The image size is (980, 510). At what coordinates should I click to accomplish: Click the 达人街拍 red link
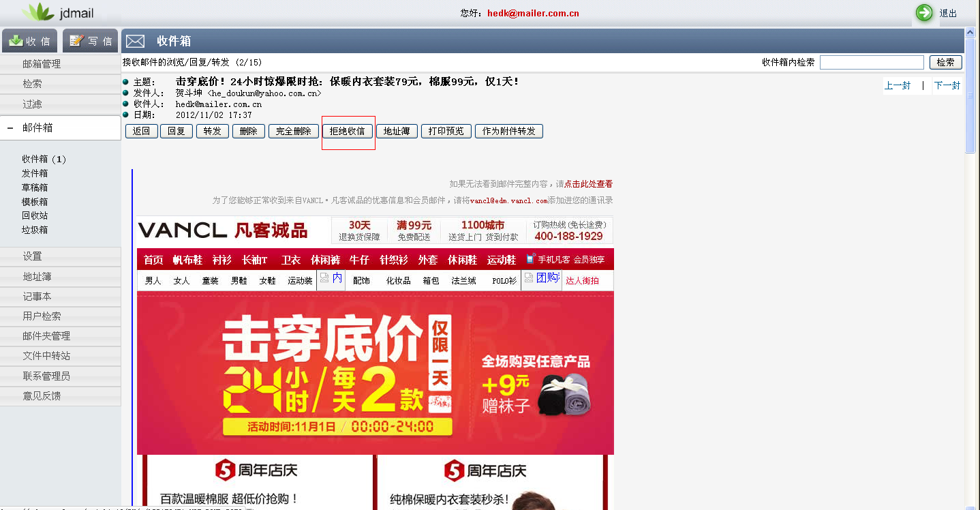point(583,280)
